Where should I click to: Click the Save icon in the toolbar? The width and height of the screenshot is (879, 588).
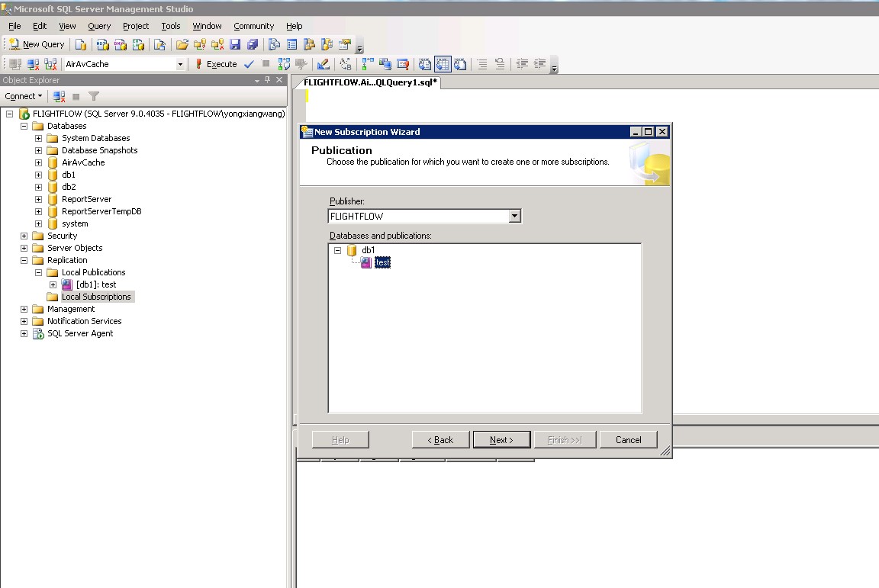point(235,44)
